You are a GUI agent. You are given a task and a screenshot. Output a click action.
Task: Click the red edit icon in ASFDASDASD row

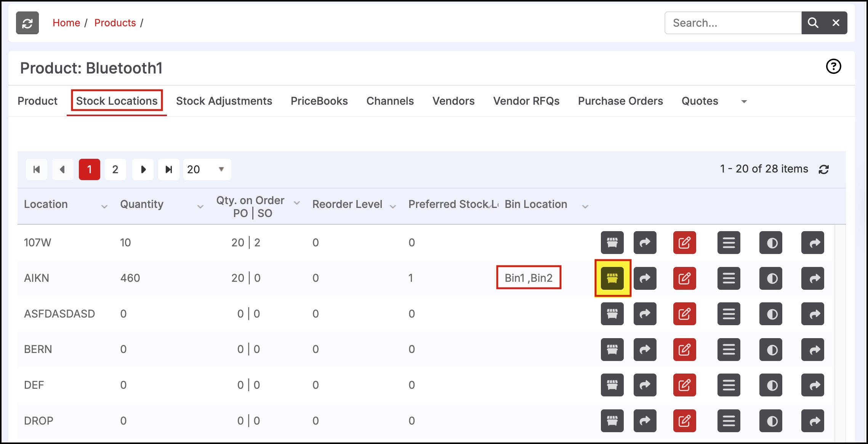coord(685,314)
